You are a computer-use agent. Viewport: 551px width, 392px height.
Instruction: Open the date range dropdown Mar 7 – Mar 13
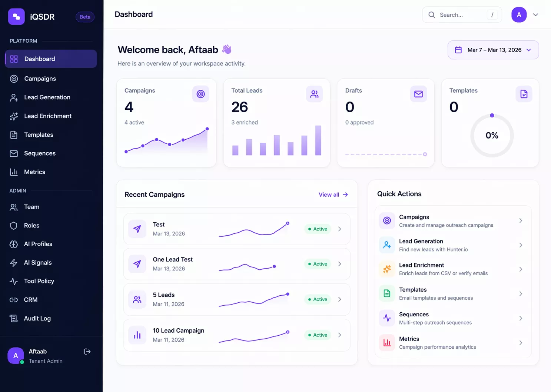(493, 50)
